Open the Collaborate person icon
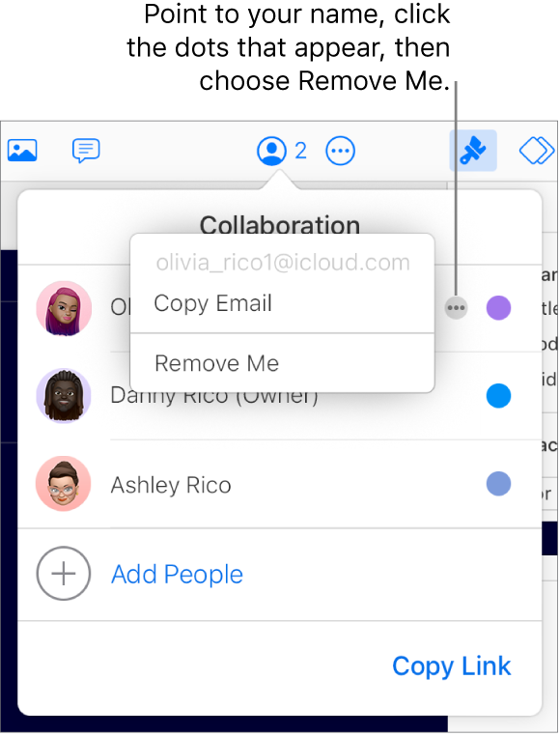The height and width of the screenshot is (736, 560). tap(271, 151)
